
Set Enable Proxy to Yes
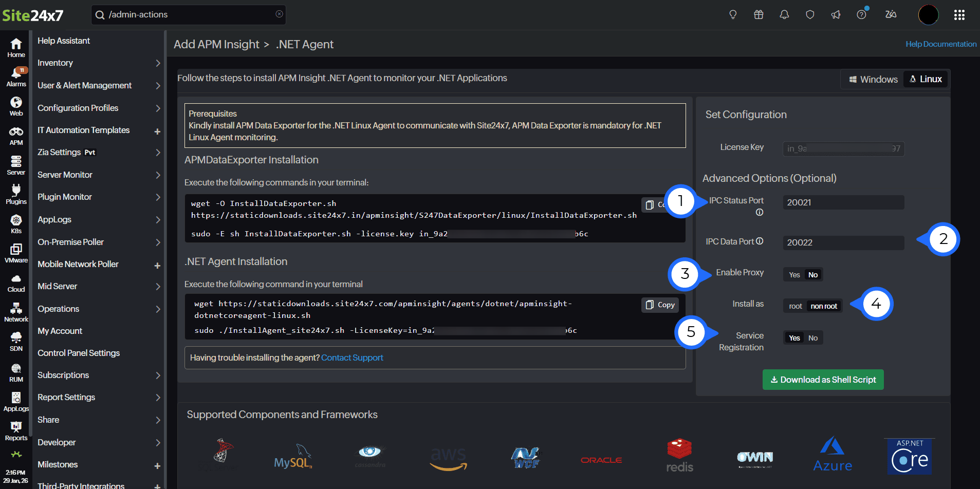click(x=794, y=275)
